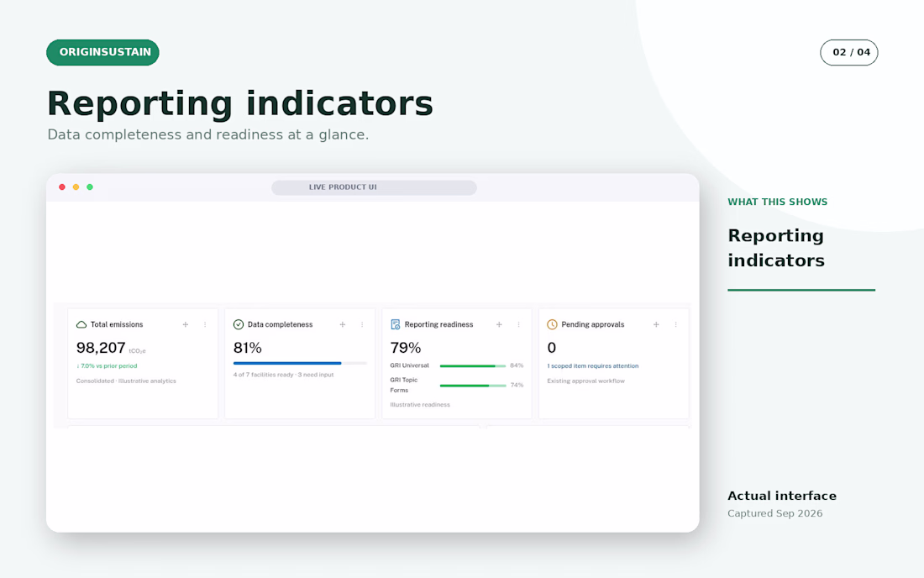
Task: Click the 'GRI Topic Forms' label
Action: click(404, 385)
